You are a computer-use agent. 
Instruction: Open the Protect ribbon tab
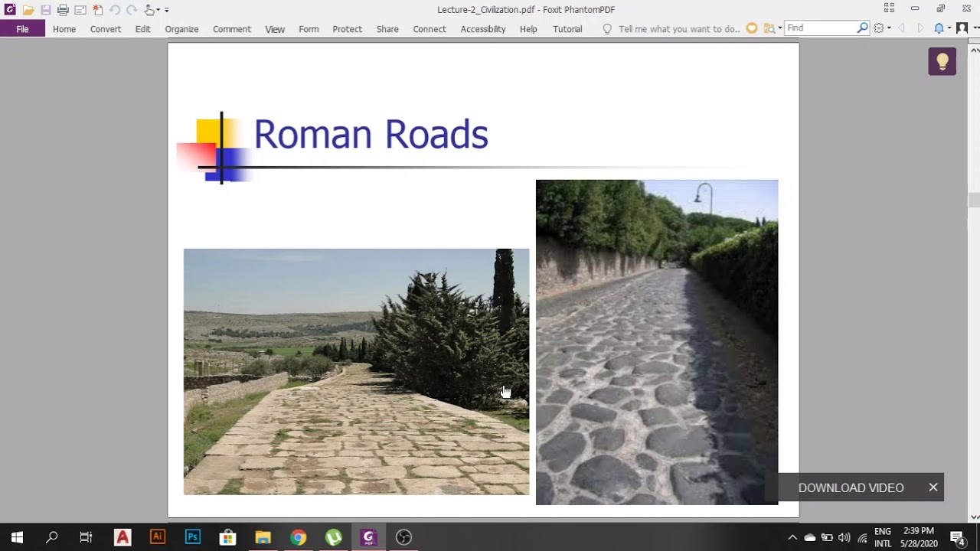coord(347,29)
